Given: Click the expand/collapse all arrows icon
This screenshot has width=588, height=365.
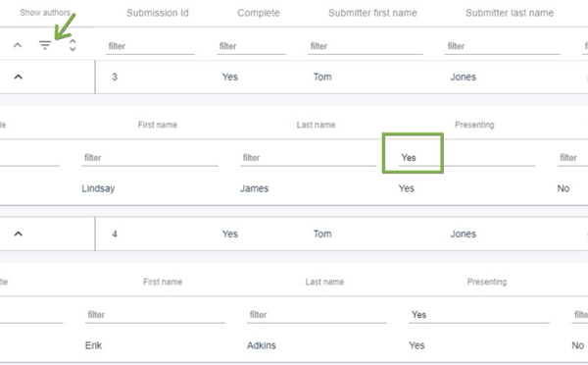Looking at the screenshot, I should (73, 45).
